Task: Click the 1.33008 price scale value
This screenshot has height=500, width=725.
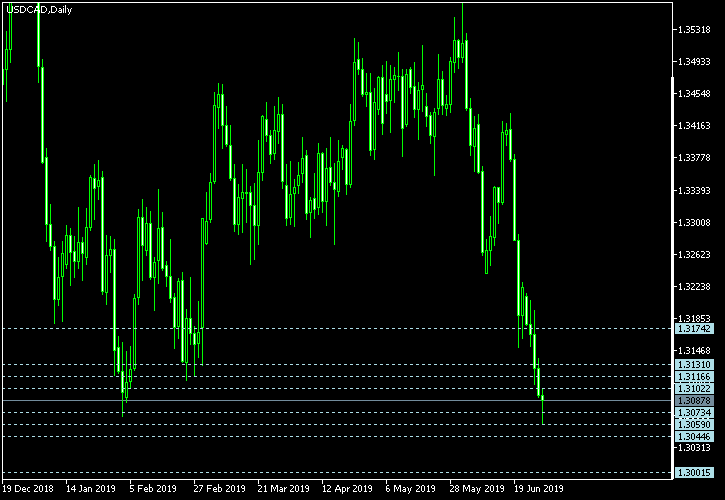Action: point(694,222)
